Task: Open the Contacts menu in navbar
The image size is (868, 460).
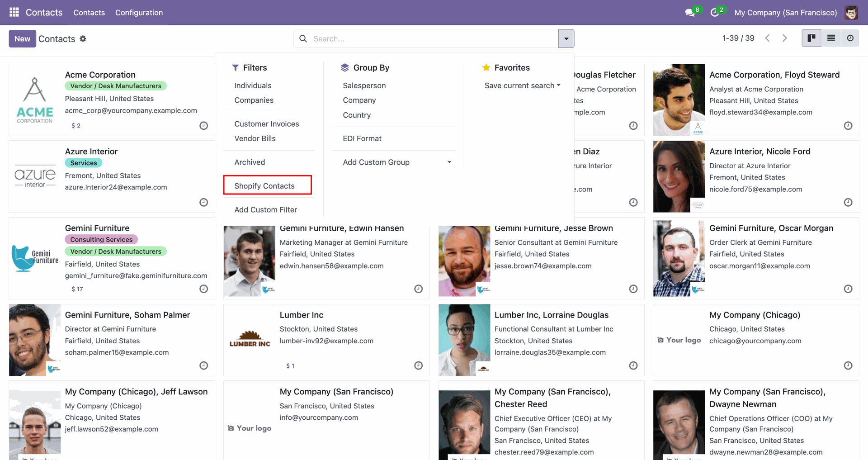Action: 89,13
